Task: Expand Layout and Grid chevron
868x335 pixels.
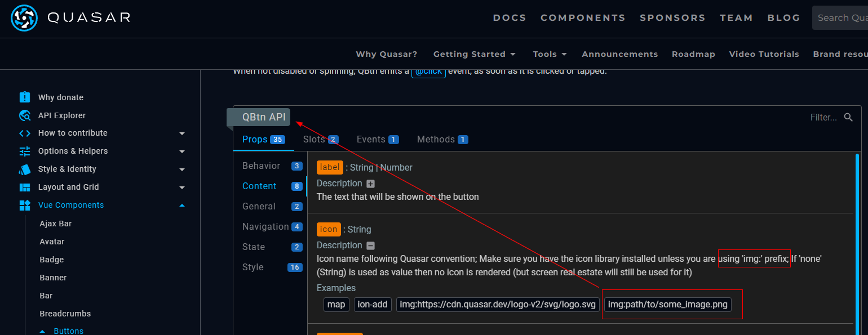Action: [181, 187]
